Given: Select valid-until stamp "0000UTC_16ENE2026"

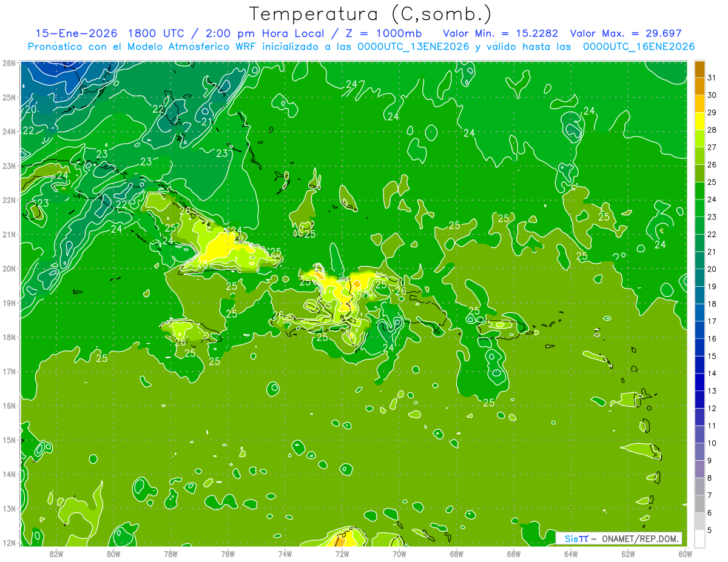Looking at the screenshot, I should point(638,47).
